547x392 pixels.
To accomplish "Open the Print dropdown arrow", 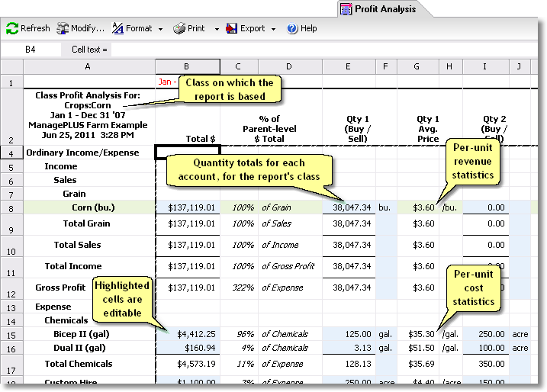I will [216, 30].
